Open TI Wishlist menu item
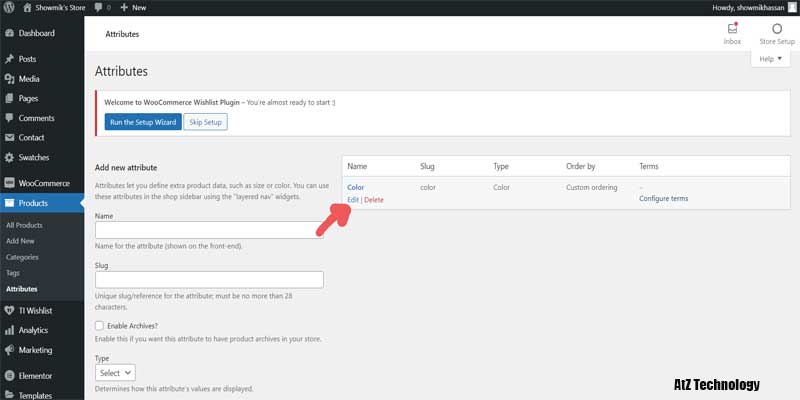800x400 pixels. (x=35, y=310)
